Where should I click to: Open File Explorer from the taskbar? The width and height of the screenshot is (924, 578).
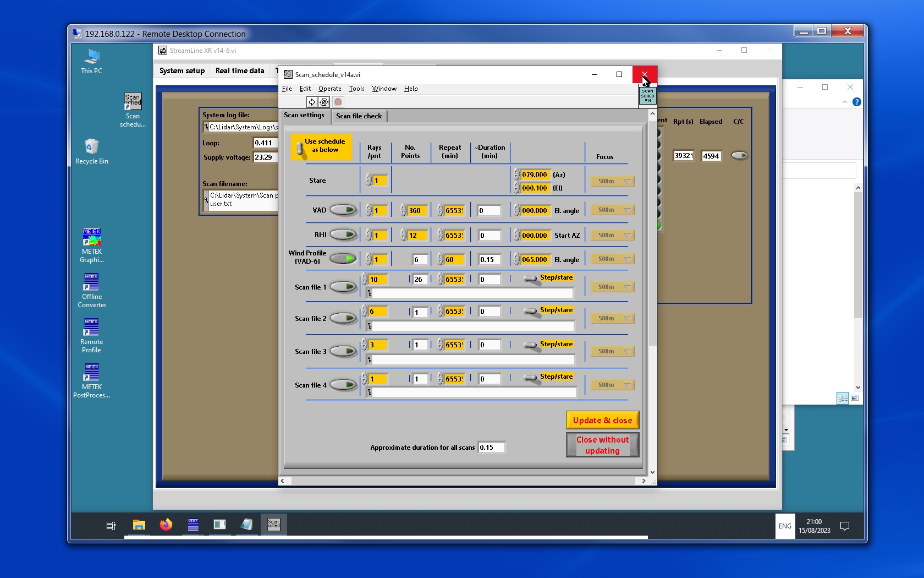click(139, 525)
